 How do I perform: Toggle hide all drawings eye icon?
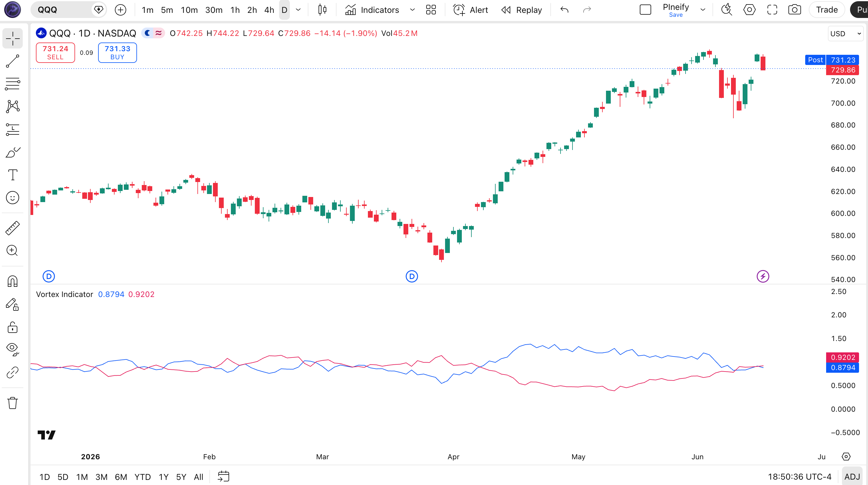13,349
